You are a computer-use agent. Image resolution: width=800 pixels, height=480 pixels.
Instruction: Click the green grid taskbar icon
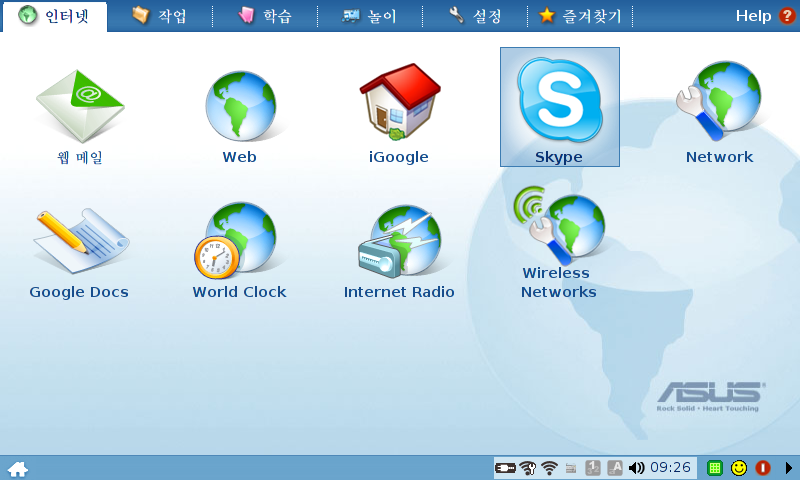coord(715,468)
